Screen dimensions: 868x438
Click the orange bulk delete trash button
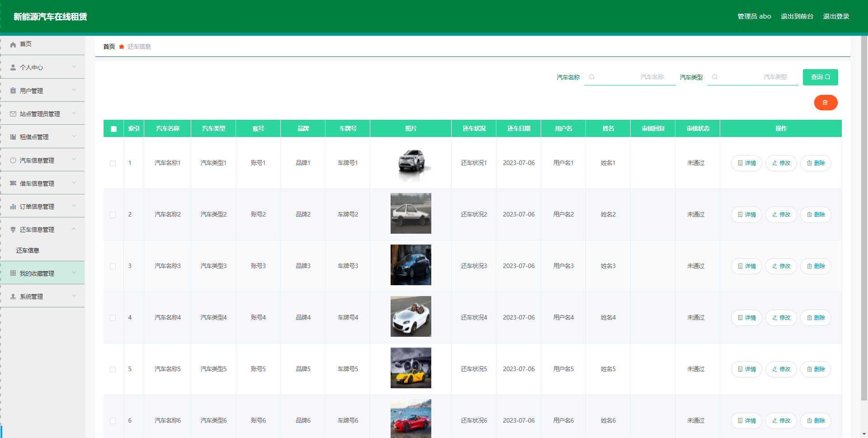coord(826,103)
